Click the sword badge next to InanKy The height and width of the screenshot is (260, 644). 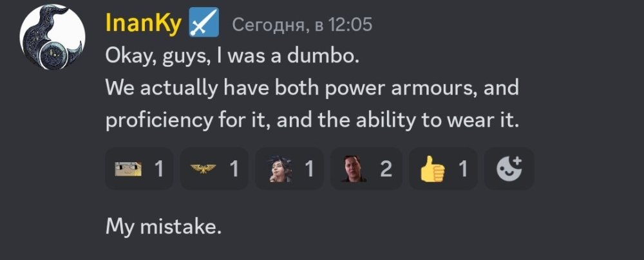204,22
